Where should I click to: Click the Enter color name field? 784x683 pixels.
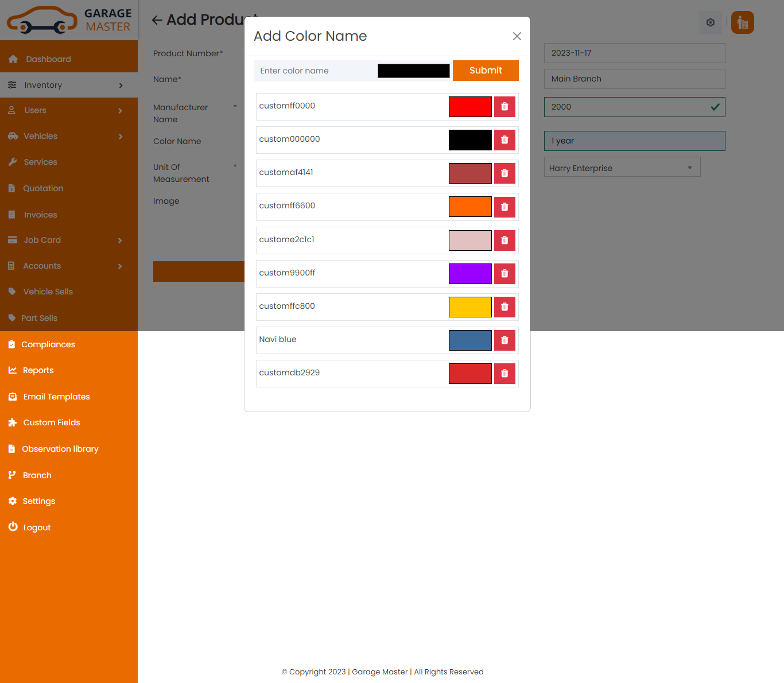click(x=314, y=71)
